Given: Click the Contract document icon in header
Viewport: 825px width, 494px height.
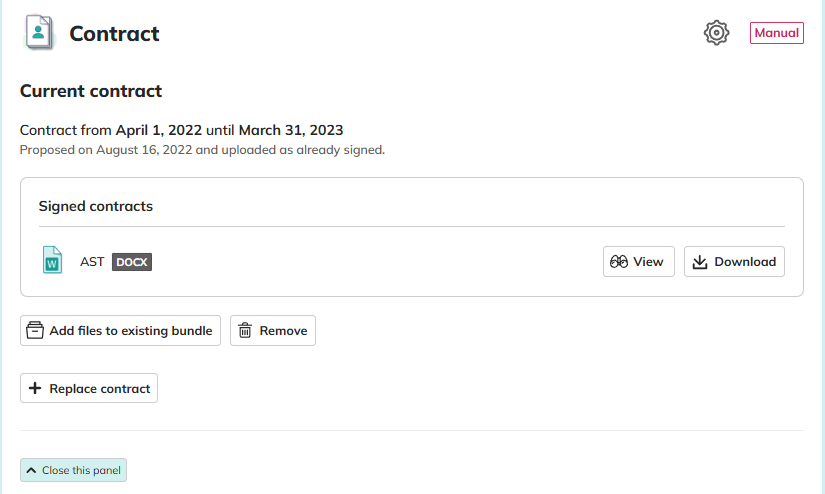Looking at the screenshot, I should [x=39, y=33].
